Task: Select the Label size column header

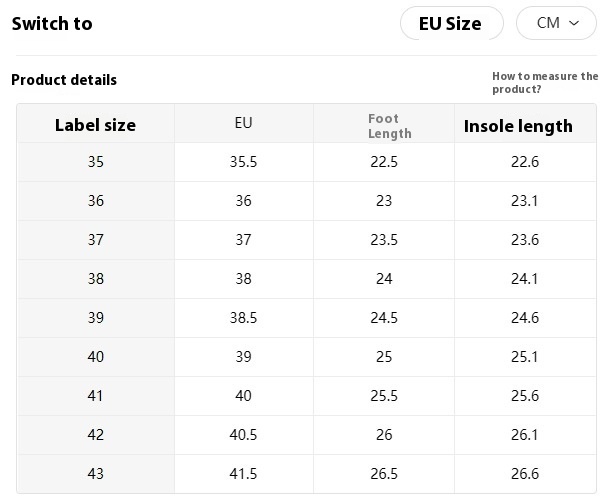Action: (96, 125)
